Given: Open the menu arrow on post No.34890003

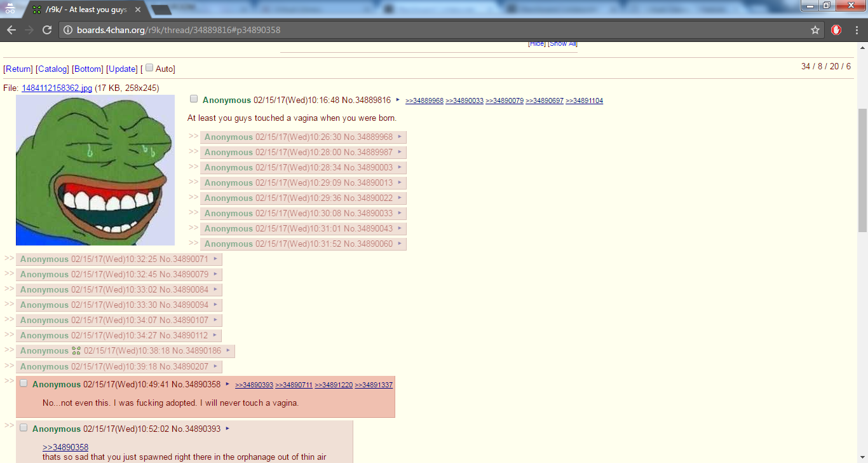Looking at the screenshot, I should coord(400,167).
